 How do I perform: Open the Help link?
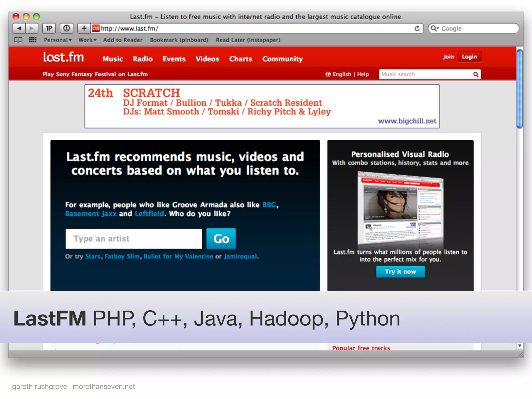pos(363,74)
